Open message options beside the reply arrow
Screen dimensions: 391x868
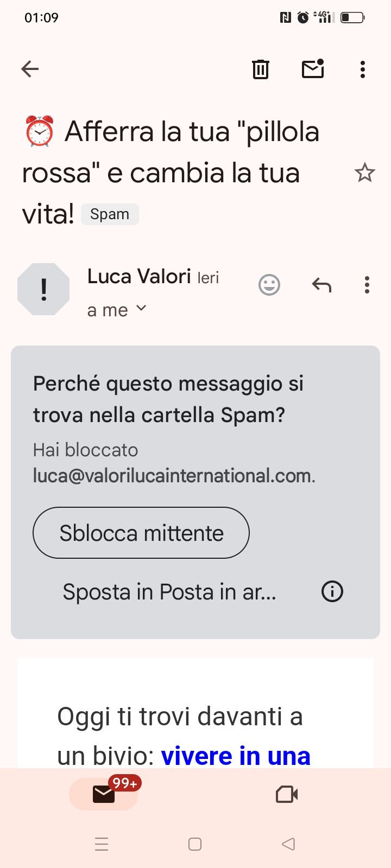point(367,285)
